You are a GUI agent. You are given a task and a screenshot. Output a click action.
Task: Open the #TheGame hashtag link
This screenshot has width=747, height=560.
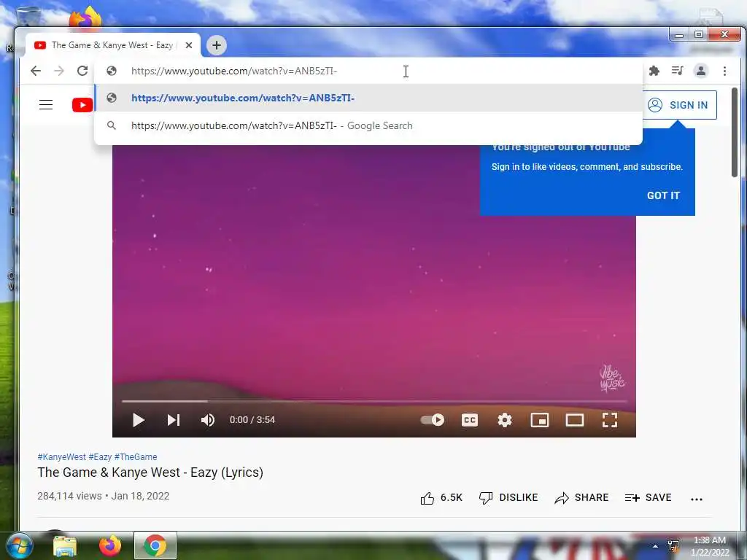coord(136,457)
